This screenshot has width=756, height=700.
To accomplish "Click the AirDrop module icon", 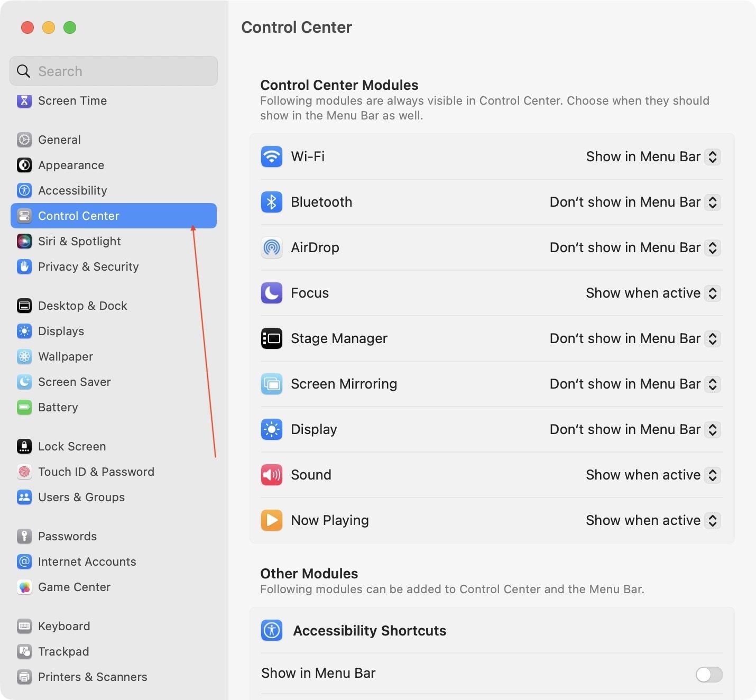I will pos(271,247).
